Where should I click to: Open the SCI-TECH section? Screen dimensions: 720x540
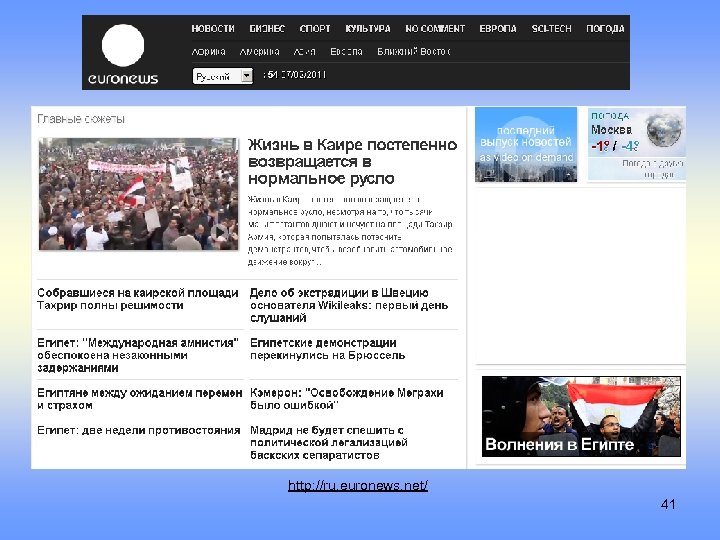(551, 28)
